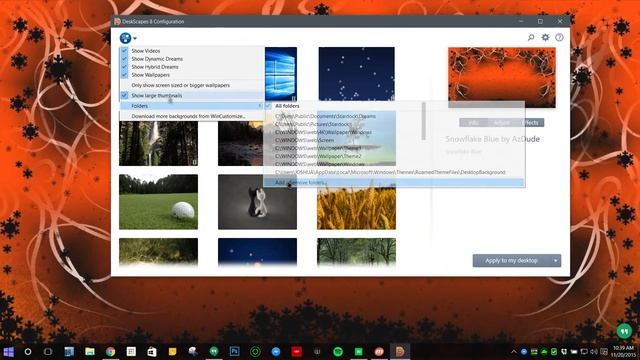The width and height of the screenshot is (640, 360).
Task: Click the Cortana circle on the taskbar
Action: coord(28,351)
